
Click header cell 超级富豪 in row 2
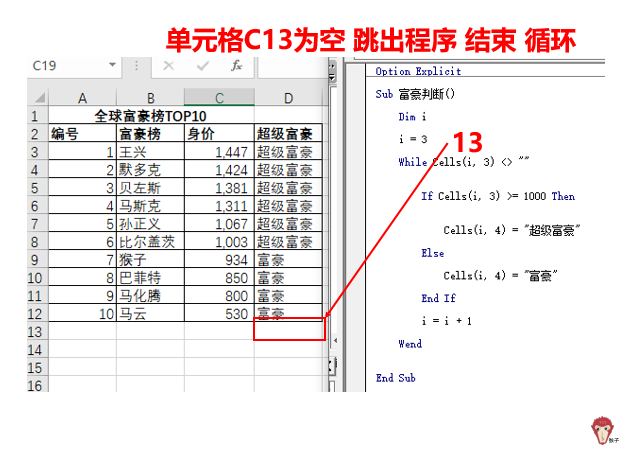288,134
